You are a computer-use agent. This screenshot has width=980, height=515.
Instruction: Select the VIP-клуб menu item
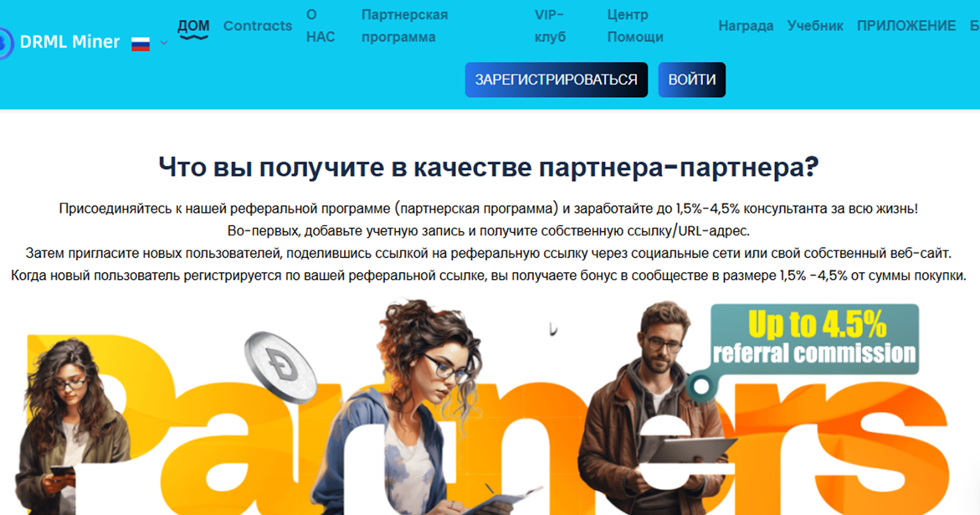(550, 26)
